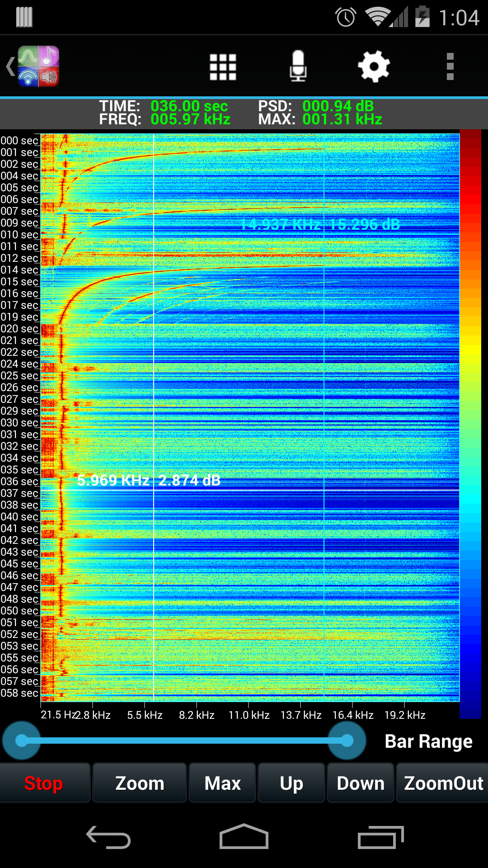488x868 pixels.
Task: Tap the left Bar Range slider handle
Action: point(21,741)
